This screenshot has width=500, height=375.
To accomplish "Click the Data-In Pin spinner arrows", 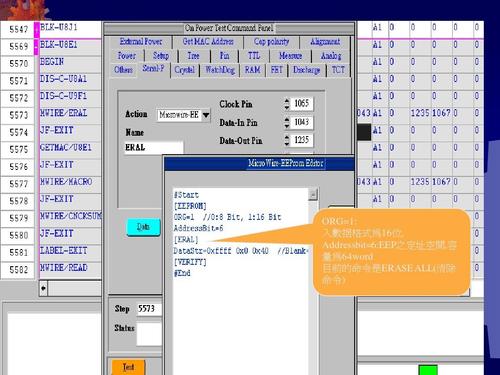I will 287,122.
